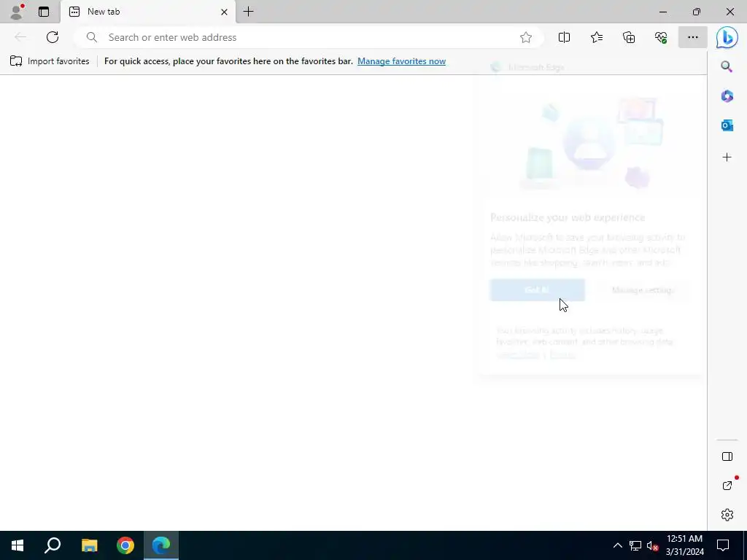Open the notification center icon

tap(723, 545)
